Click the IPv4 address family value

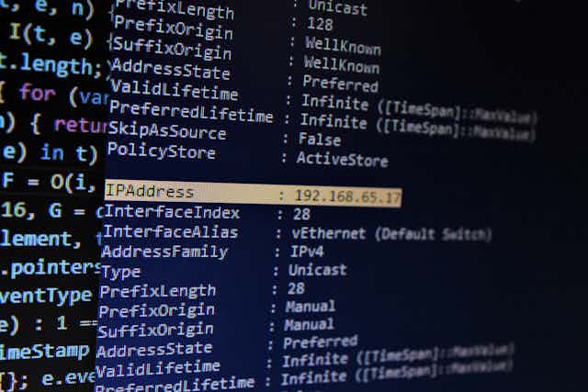coord(306,252)
